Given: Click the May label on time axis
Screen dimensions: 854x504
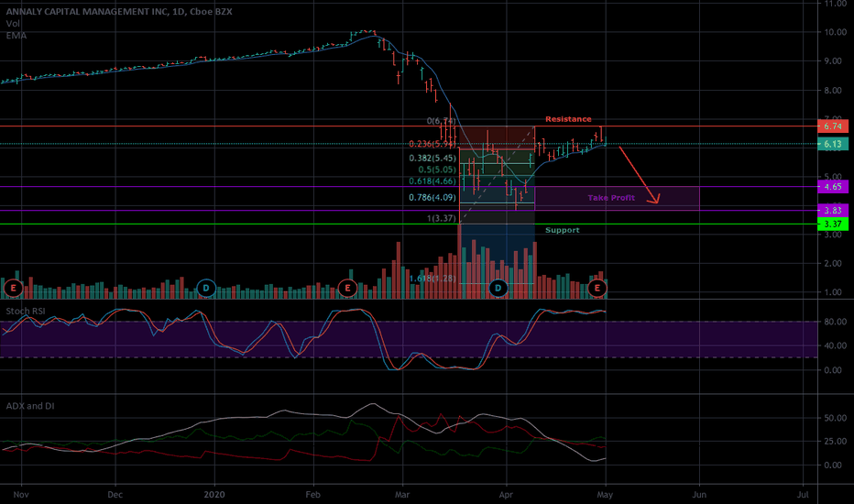Looking at the screenshot, I should (605, 495).
